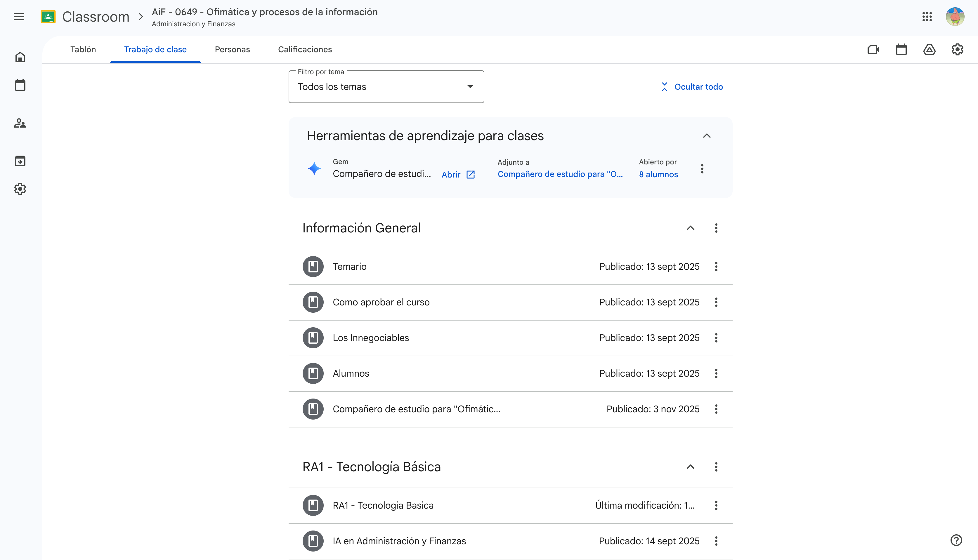Open options for the Temario material
The image size is (978, 560).
716,267
